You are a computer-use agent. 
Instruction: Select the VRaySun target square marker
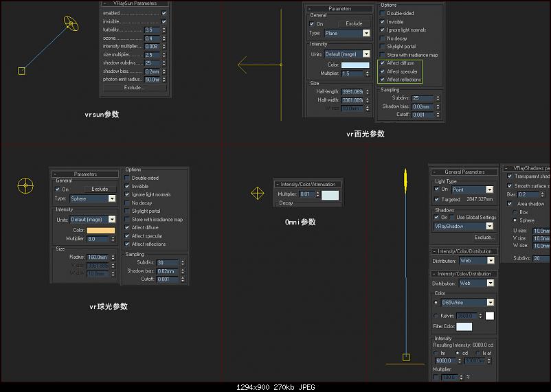[x=21, y=71]
